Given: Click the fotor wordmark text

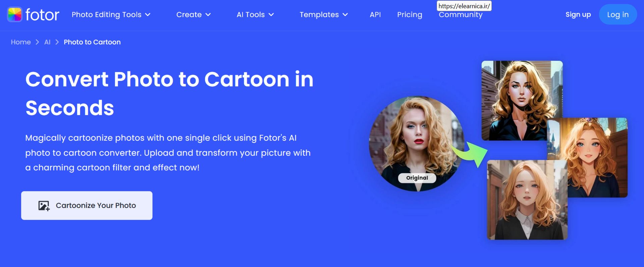Looking at the screenshot, I should [x=42, y=15].
